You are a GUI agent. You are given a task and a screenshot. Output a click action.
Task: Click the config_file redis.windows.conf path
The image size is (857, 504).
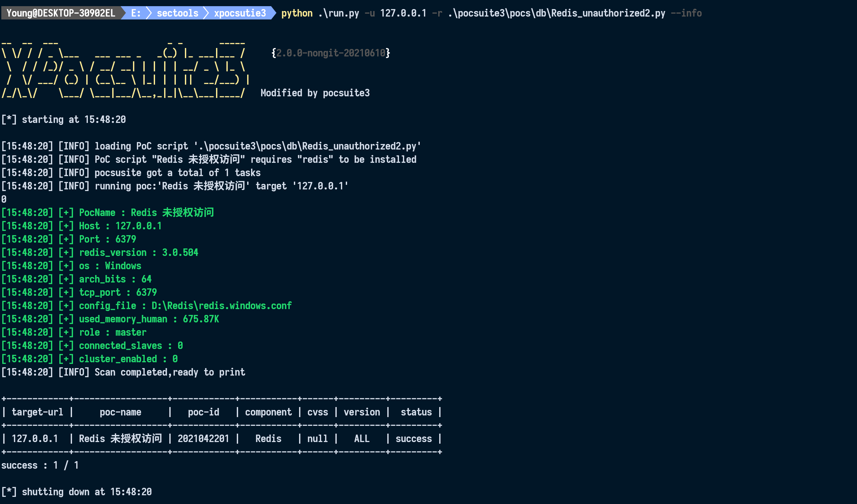pos(222,306)
